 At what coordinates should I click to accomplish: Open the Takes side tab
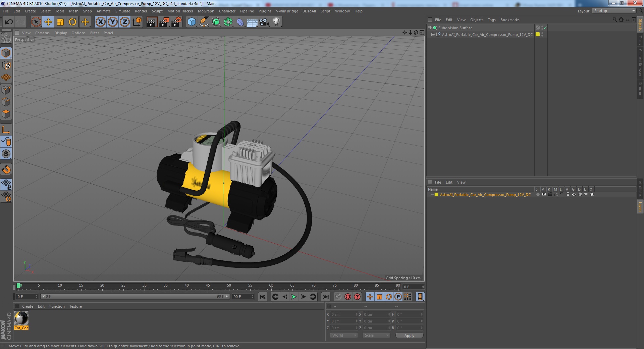tap(640, 40)
